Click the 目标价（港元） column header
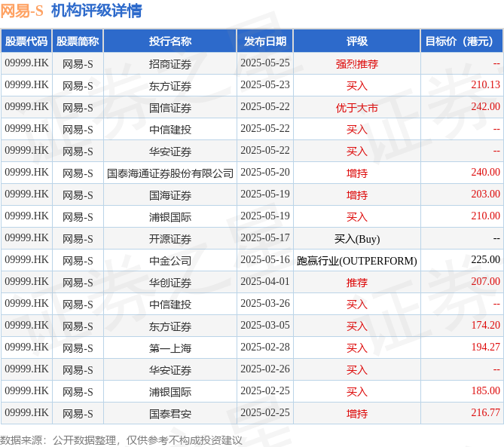 (x=462, y=41)
